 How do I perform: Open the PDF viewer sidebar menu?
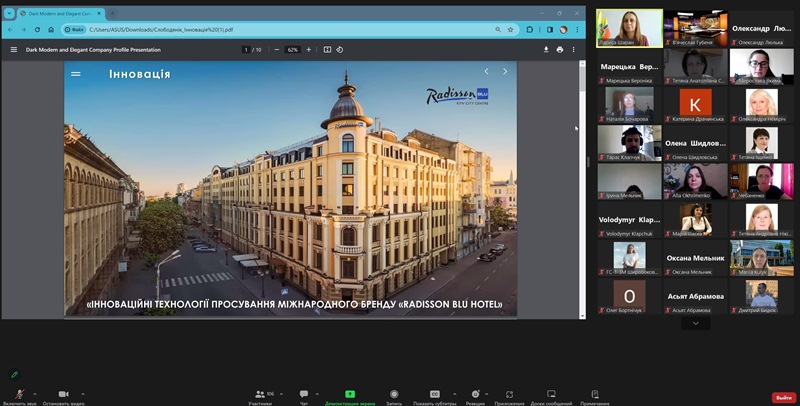pos(14,49)
